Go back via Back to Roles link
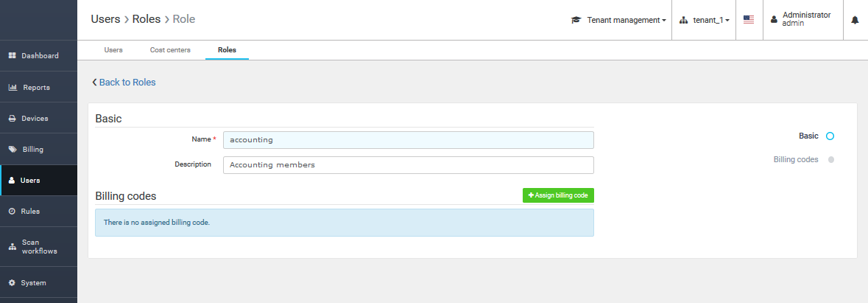 coord(124,83)
